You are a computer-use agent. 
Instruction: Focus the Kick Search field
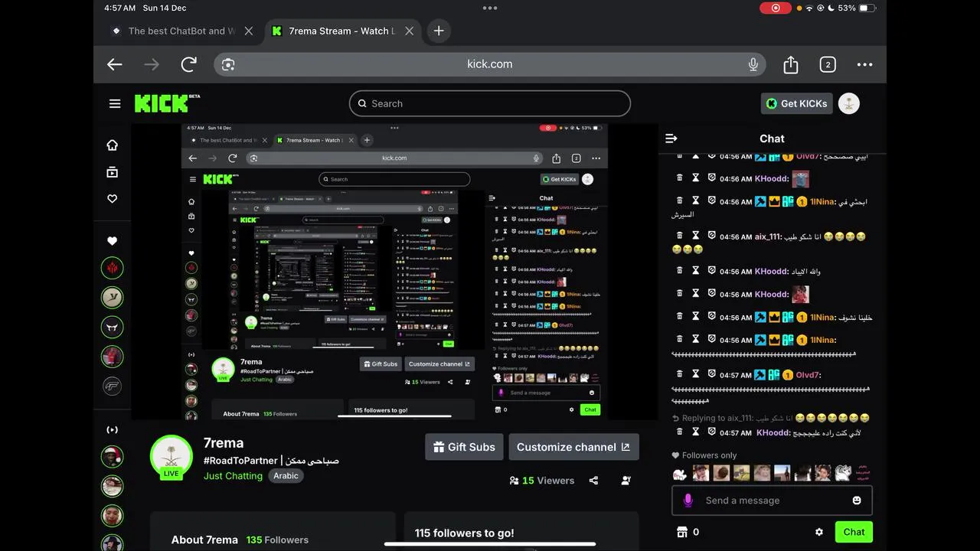[490, 103]
